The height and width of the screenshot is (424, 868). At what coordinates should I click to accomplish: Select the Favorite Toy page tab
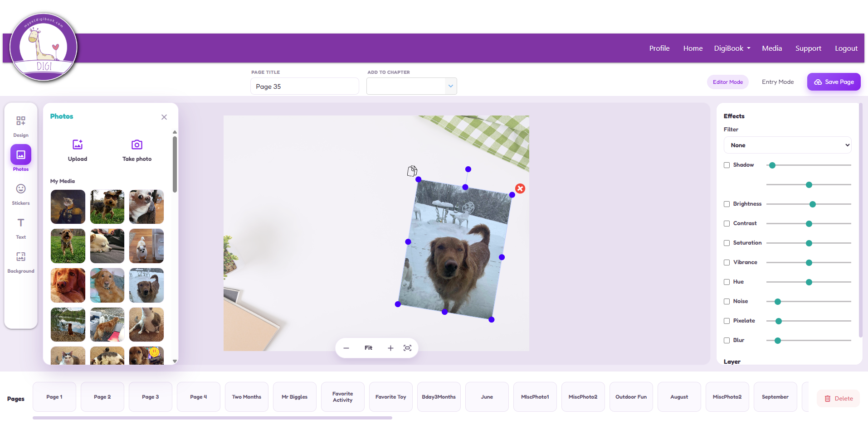coord(391,397)
